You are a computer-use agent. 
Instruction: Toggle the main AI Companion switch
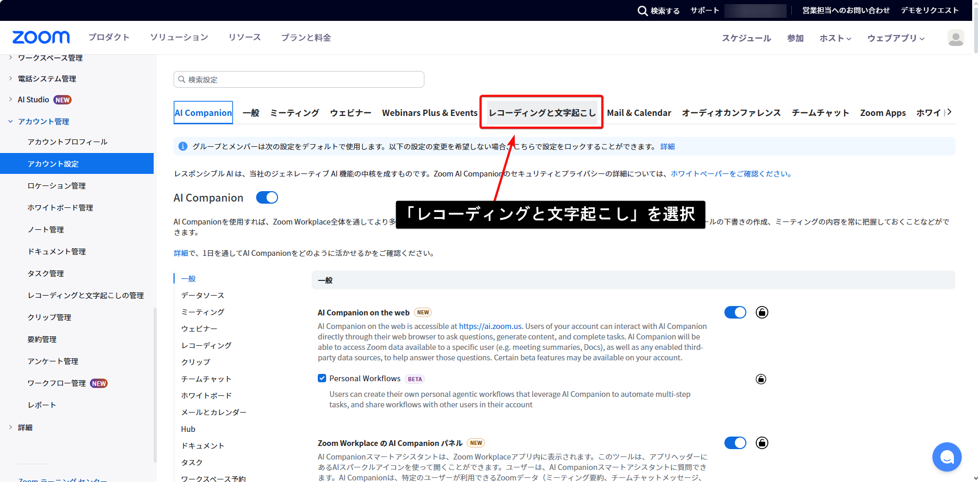coord(267,197)
